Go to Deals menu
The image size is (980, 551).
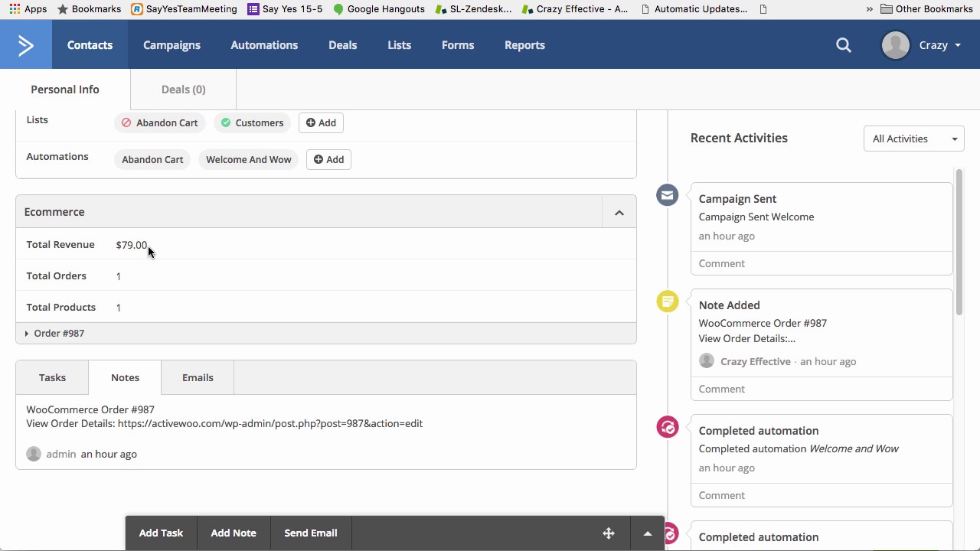tap(343, 45)
